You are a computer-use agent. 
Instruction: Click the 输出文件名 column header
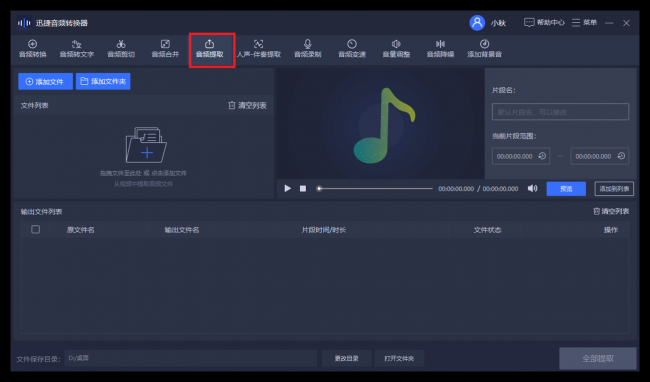[x=182, y=230]
